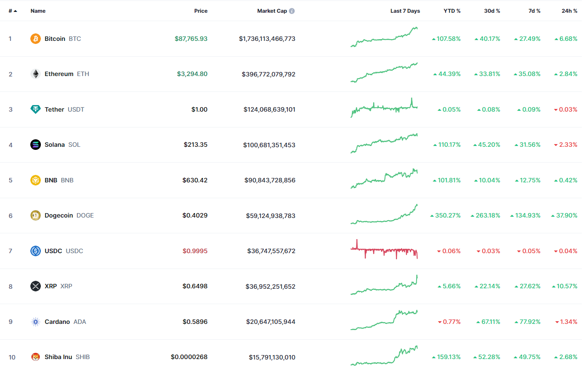This screenshot has height=374, width=588.
Task: Click the Shiba Inu logo icon
Action: [36, 357]
